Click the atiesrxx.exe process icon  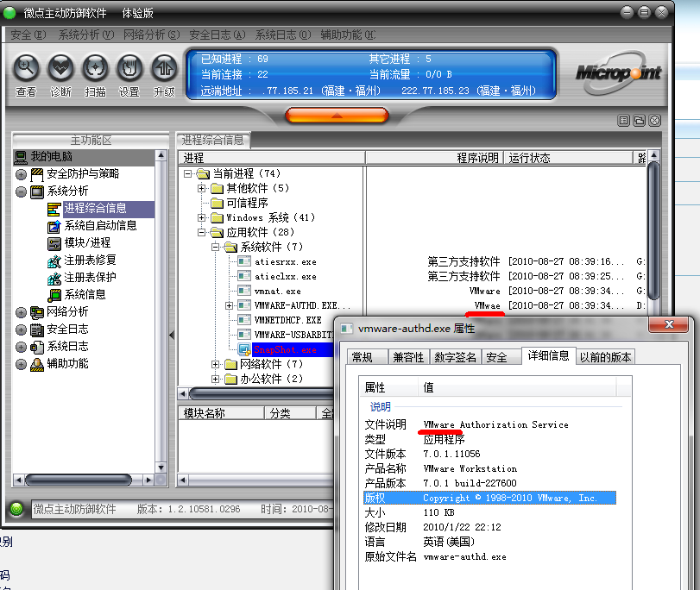coord(244,261)
